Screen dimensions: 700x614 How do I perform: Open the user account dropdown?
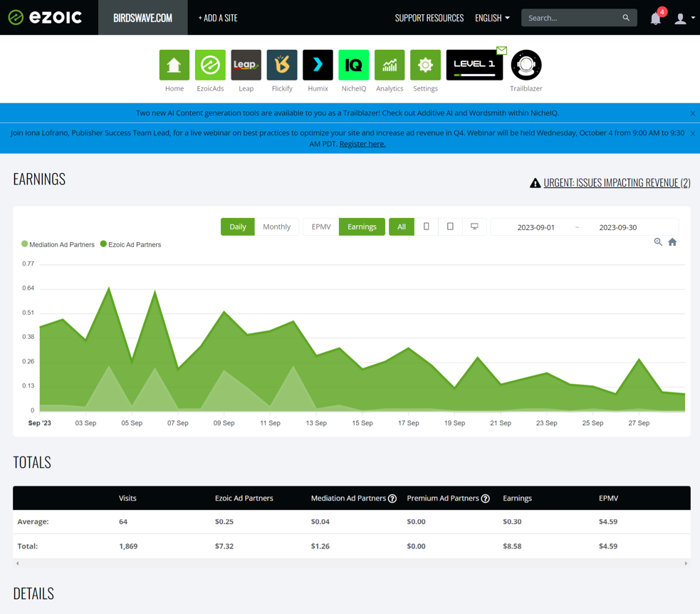684,19
